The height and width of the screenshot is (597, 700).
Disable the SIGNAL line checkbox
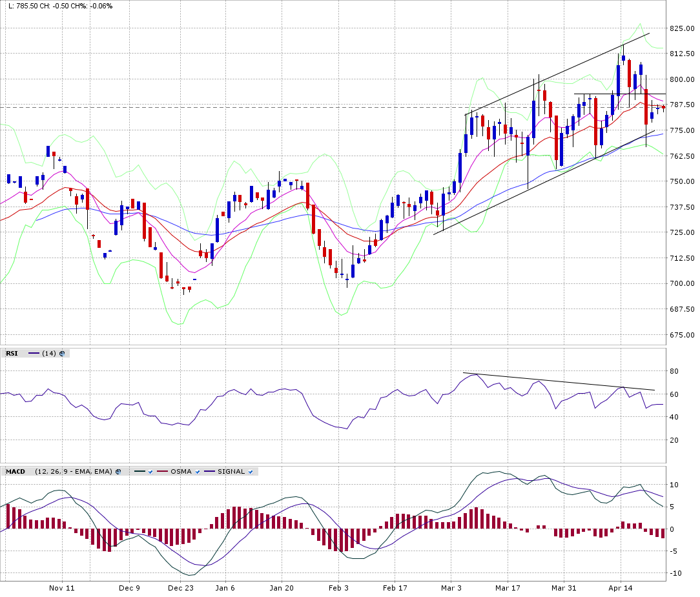point(250,472)
